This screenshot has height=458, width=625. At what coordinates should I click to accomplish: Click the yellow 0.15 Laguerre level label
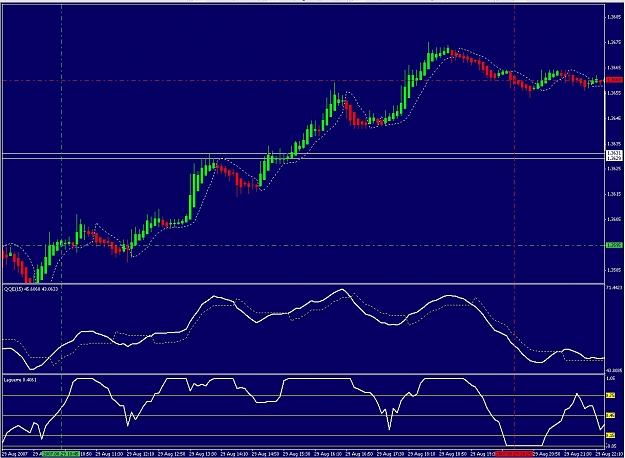point(610,435)
